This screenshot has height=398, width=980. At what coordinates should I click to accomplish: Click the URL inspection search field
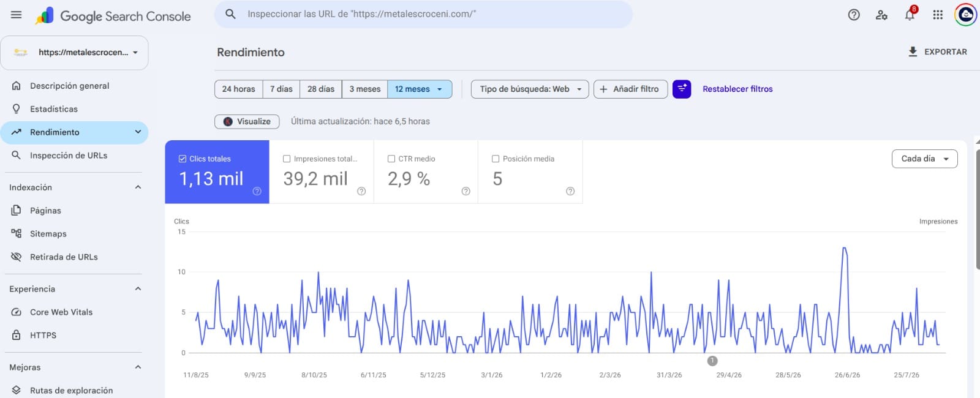(x=423, y=13)
